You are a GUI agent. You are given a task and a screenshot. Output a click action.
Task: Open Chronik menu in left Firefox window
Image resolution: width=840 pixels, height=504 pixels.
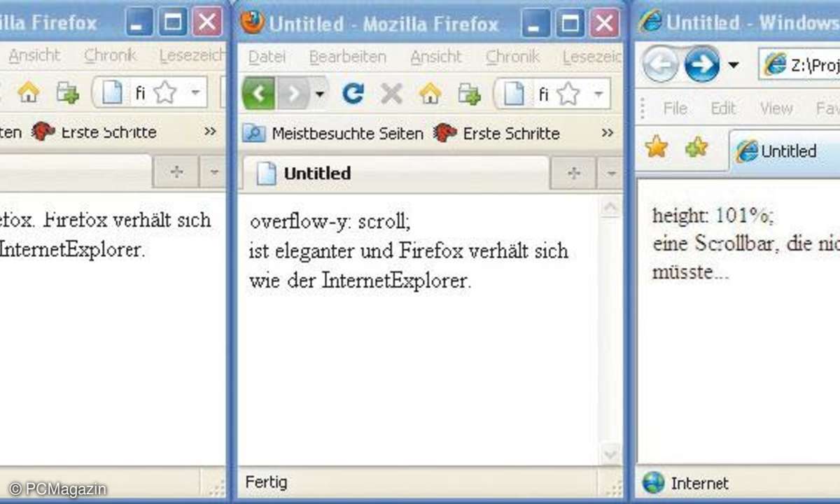coord(110,55)
